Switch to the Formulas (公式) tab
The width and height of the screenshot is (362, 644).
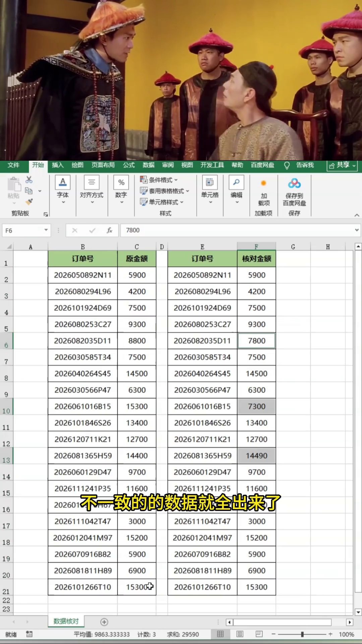(129, 165)
